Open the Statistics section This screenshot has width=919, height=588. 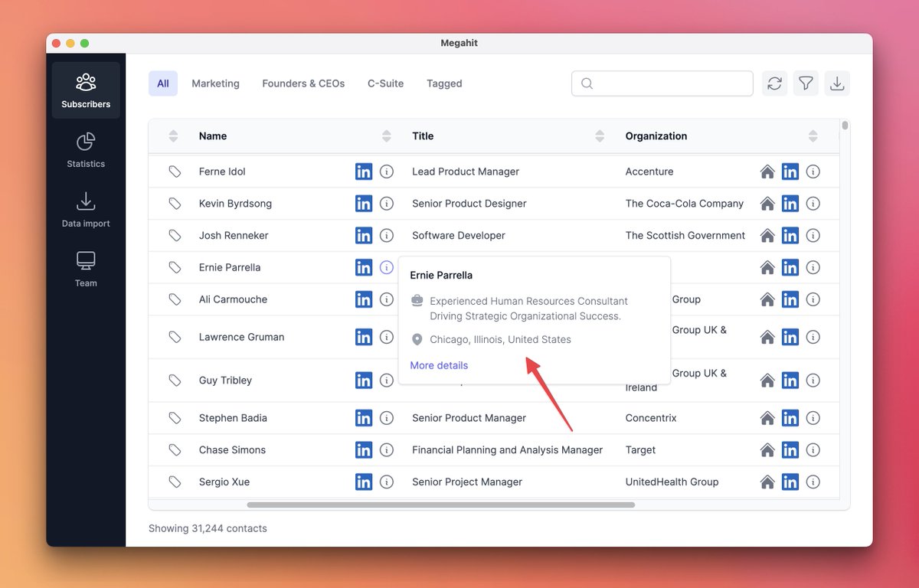coord(86,150)
